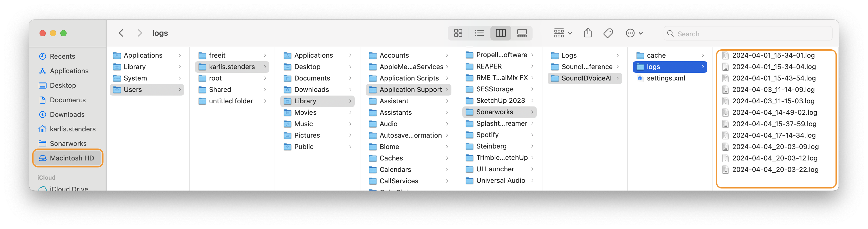Switch to gallery view

pos(522,33)
